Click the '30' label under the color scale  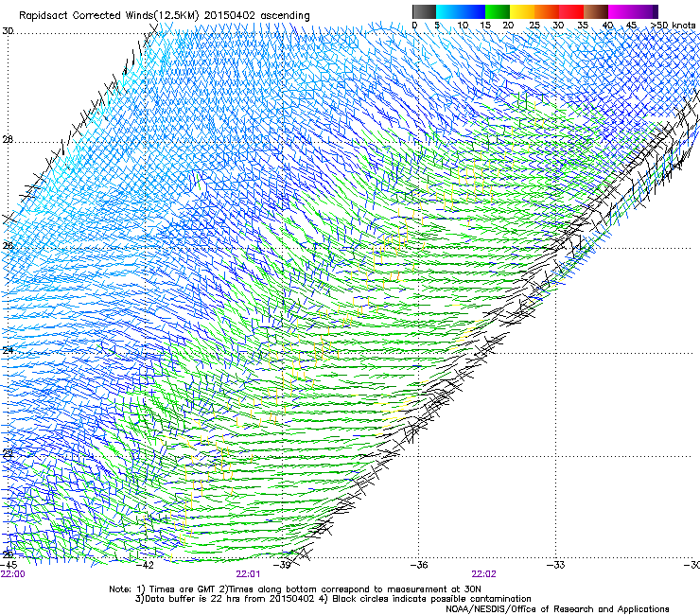[558, 26]
